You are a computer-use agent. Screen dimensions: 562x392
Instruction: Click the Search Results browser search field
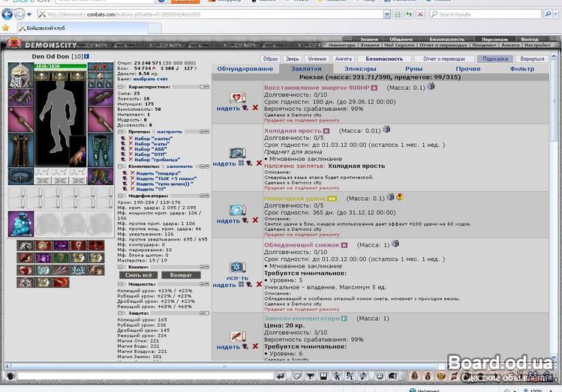click(486, 14)
